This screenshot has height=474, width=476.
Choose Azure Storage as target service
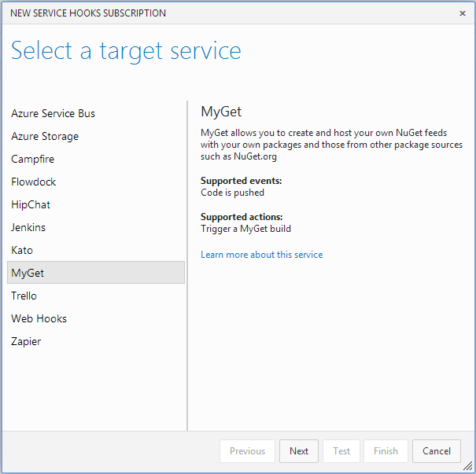[45, 136]
